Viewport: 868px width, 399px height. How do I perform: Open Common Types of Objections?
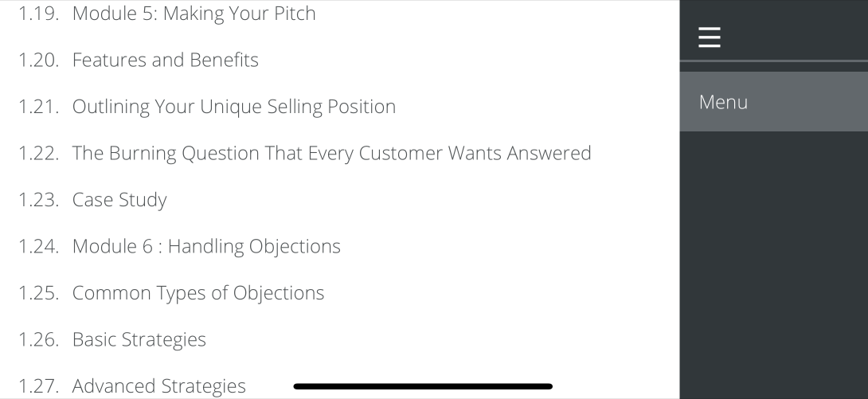198,293
